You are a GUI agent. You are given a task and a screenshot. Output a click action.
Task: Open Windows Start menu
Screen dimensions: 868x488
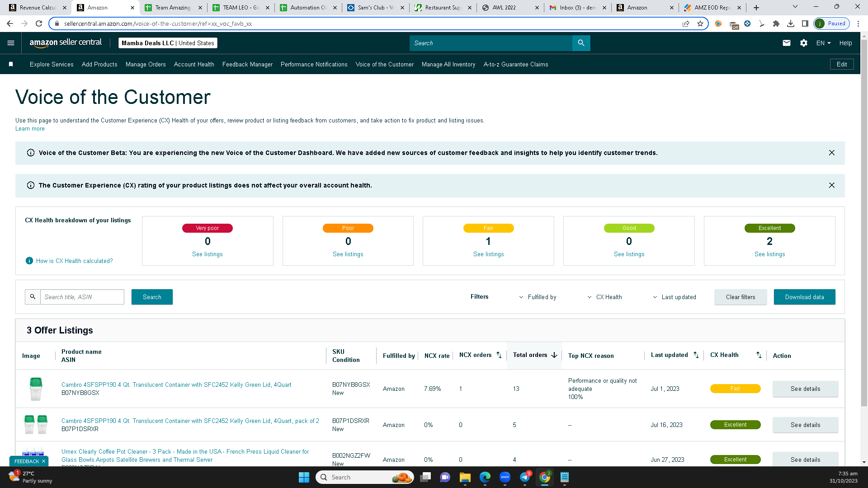pyautogui.click(x=304, y=477)
